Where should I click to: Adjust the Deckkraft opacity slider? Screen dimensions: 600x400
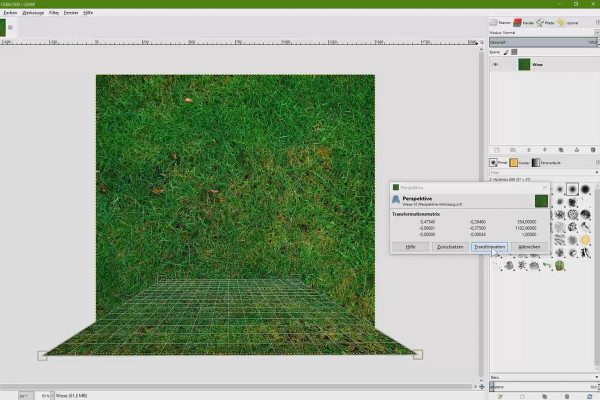coord(543,42)
